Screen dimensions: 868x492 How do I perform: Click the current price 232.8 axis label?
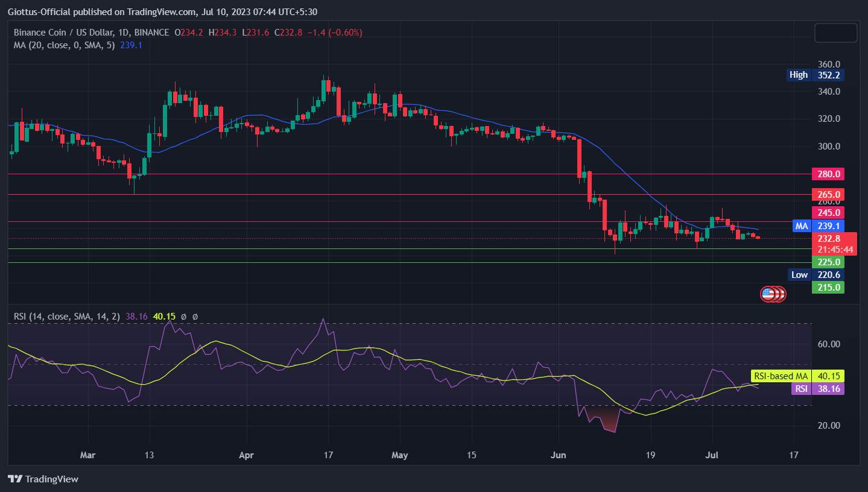(x=829, y=238)
